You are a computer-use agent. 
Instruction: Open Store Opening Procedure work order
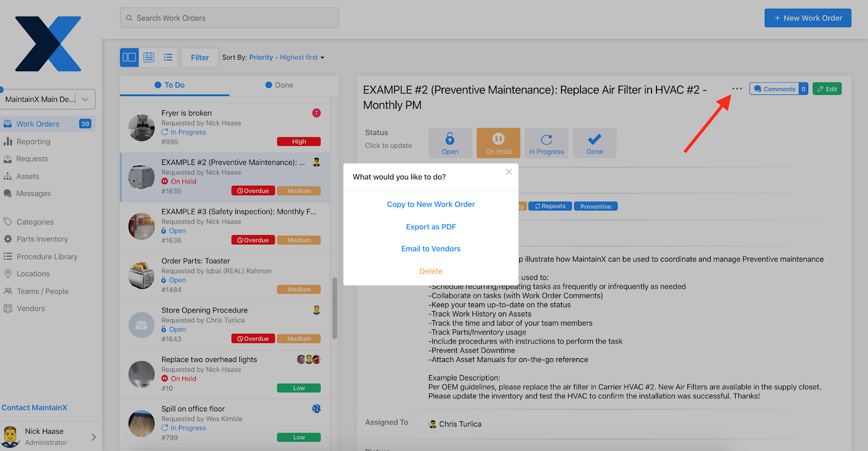pyautogui.click(x=225, y=325)
